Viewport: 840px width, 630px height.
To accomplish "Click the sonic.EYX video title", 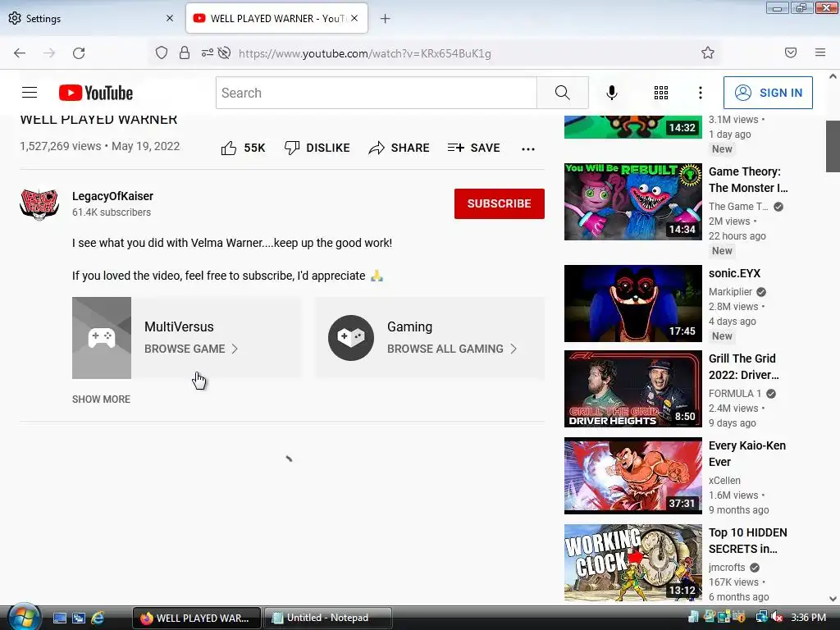I will pos(734,273).
